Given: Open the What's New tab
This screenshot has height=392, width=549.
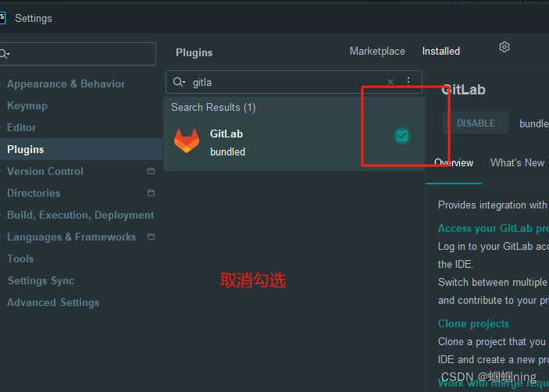Looking at the screenshot, I should (517, 162).
